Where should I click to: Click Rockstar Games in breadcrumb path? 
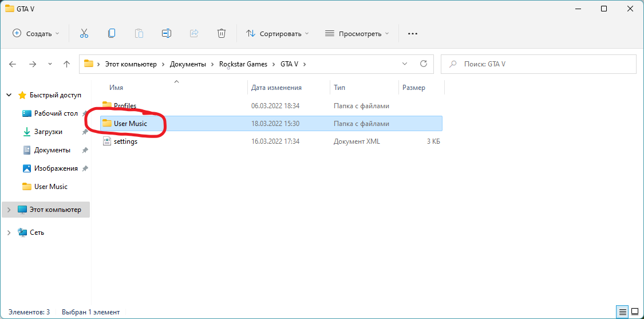[x=243, y=64]
